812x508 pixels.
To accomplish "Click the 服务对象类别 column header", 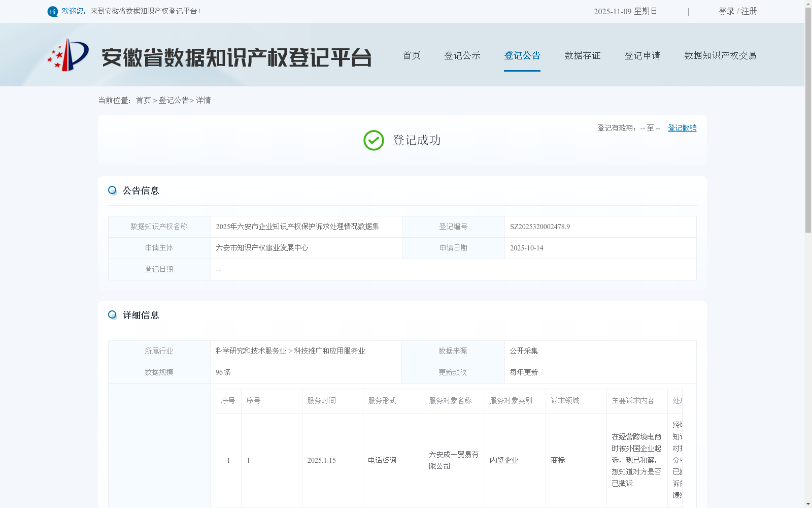I will 512,401.
